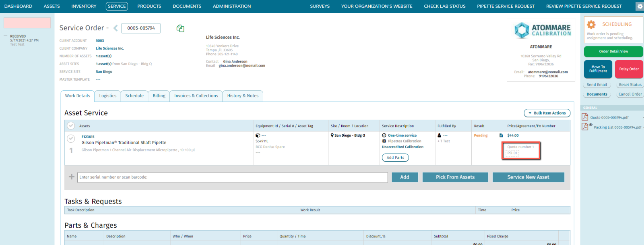This screenshot has width=644, height=245.
Task: Click the green Order Detail View button
Action: point(613,51)
